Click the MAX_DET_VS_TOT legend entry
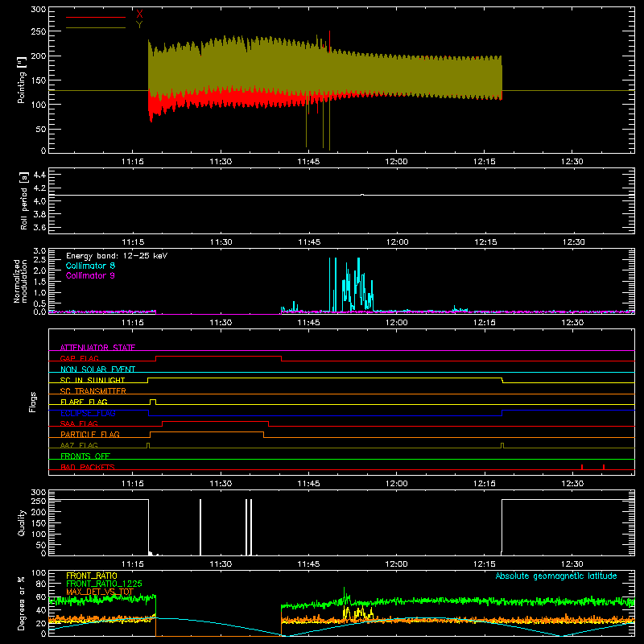644x644 pixels. [x=100, y=592]
